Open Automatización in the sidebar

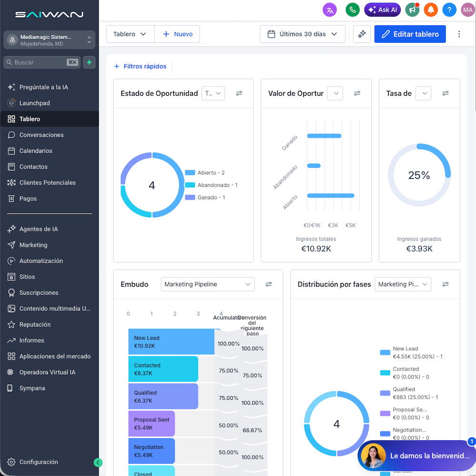[50, 261]
